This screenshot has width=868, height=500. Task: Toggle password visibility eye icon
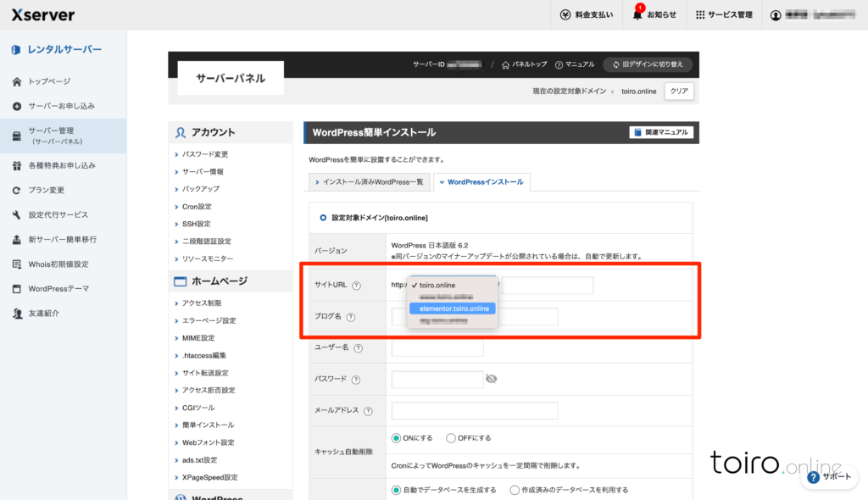point(492,380)
